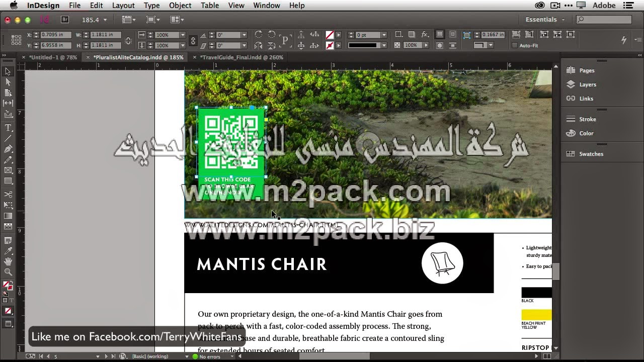Viewport: 644px width, 362px height.
Task: Toggle fill and stroke swatch in toolbox
Action: 8,286
